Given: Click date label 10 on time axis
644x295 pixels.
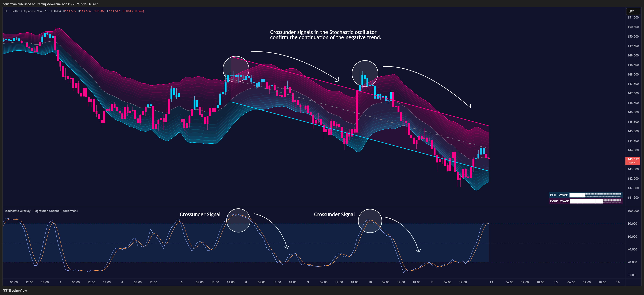Looking at the screenshot, I should (370, 282).
